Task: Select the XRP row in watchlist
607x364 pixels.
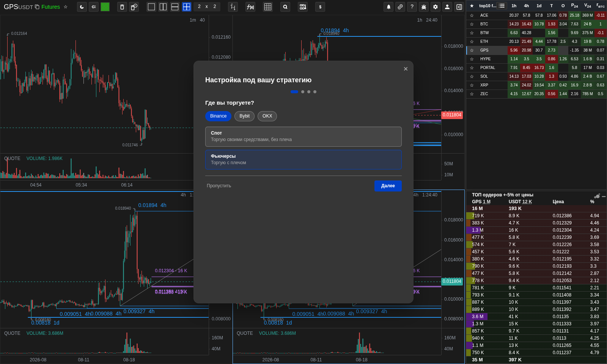Action: pos(536,85)
